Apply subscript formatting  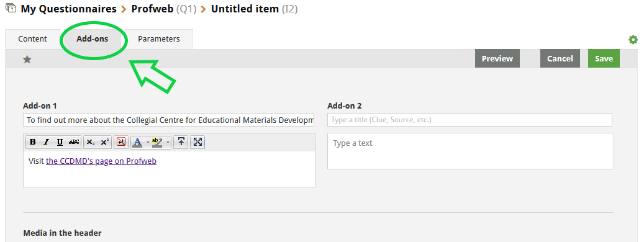pos(91,142)
